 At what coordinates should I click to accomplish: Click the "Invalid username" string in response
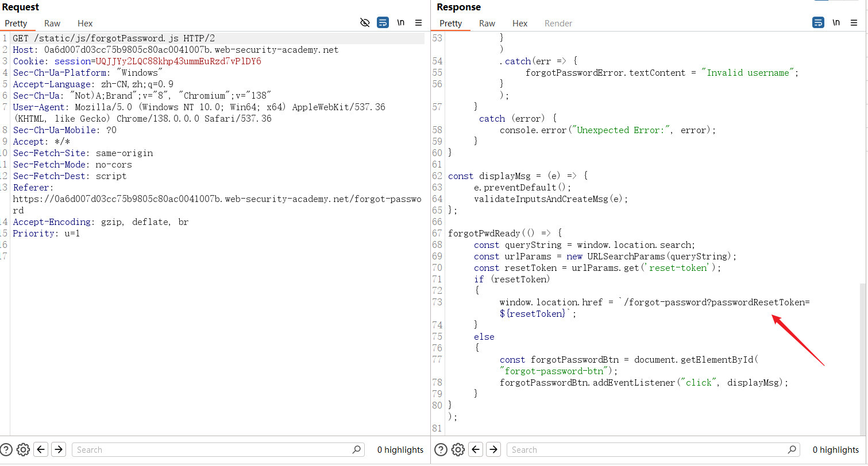747,73
